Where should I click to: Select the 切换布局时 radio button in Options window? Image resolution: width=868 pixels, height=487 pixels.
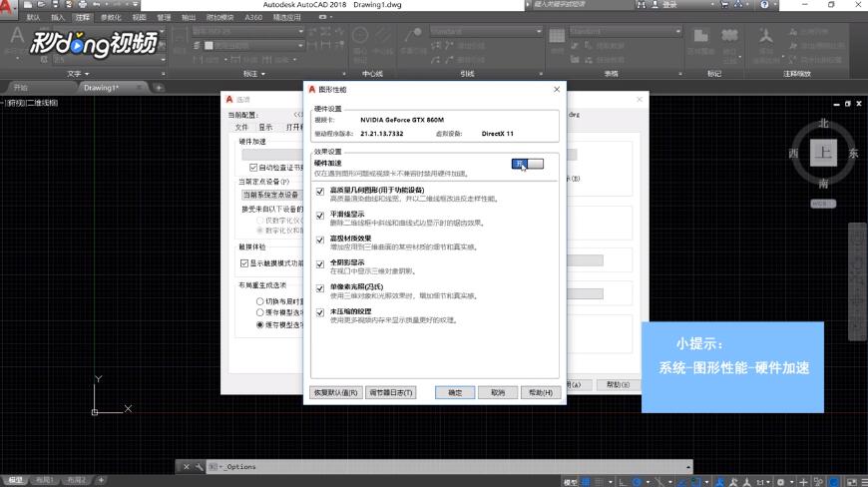[x=259, y=301]
